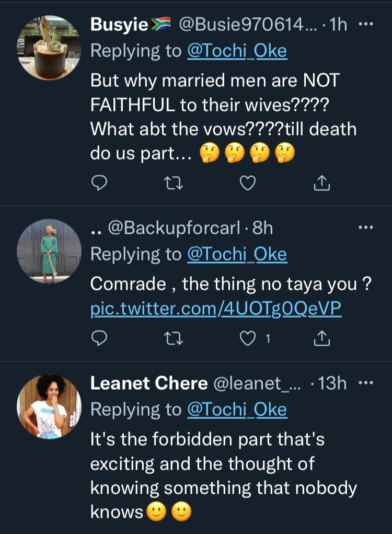This screenshot has width=392, height=534.
Task: Like @Backupforcarl's reply
Action: (x=247, y=338)
